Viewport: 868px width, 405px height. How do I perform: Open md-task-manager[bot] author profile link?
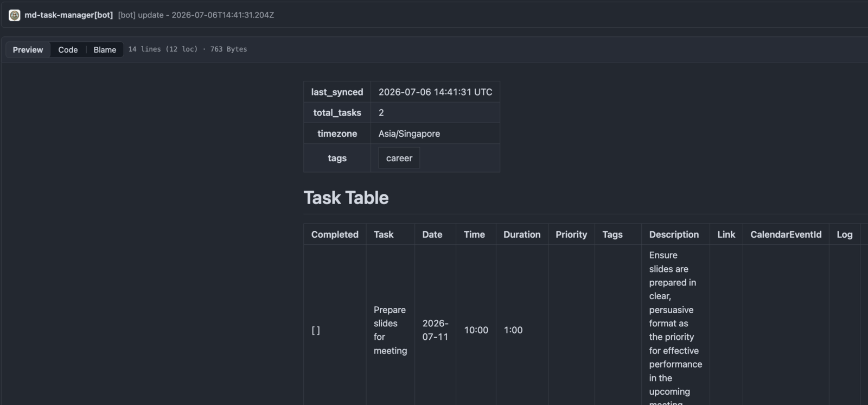tap(68, 15)
